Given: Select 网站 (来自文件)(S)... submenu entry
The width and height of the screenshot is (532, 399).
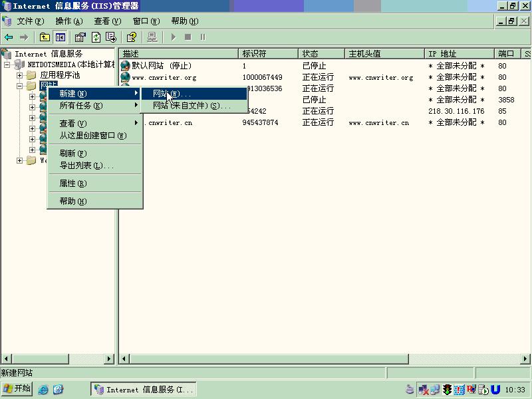Looking at the screenshot, I should coord(192,106).
